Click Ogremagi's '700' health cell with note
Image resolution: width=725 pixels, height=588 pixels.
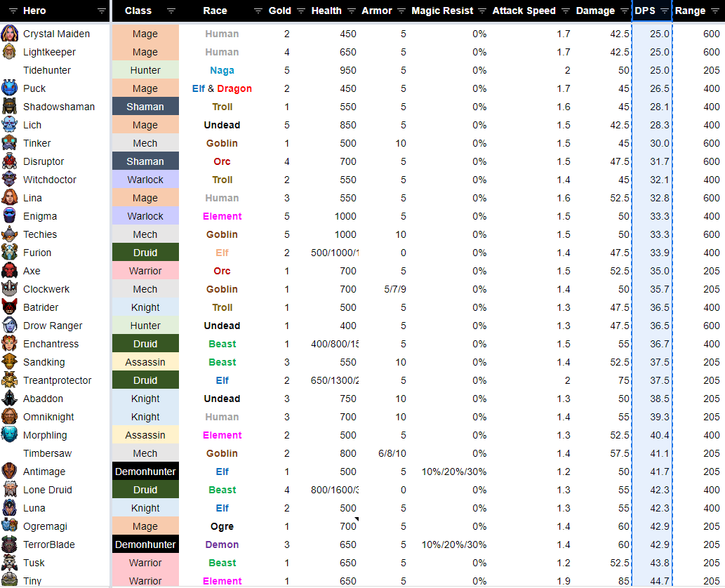tap(347, 526)
